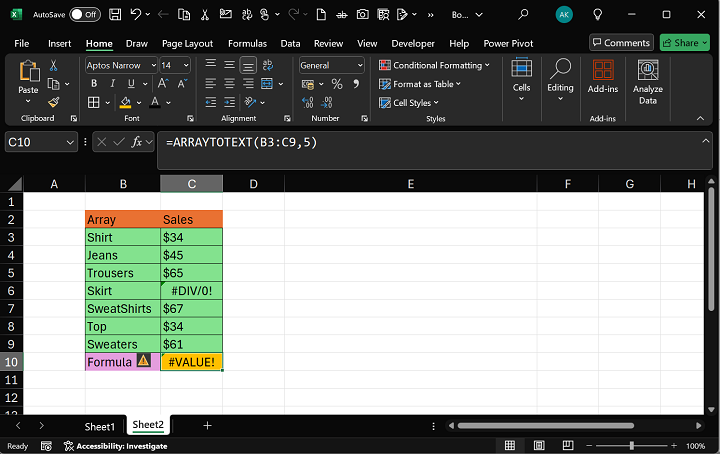Click the Comments button
This screenshot has width=720, height=454.
click(x=621, y=43)
